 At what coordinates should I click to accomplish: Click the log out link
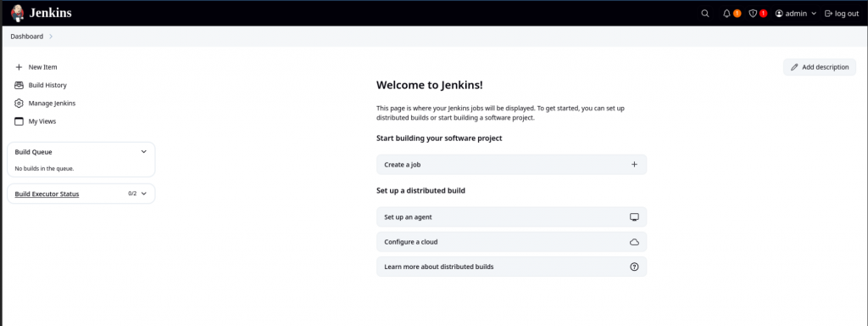[842, 14]
